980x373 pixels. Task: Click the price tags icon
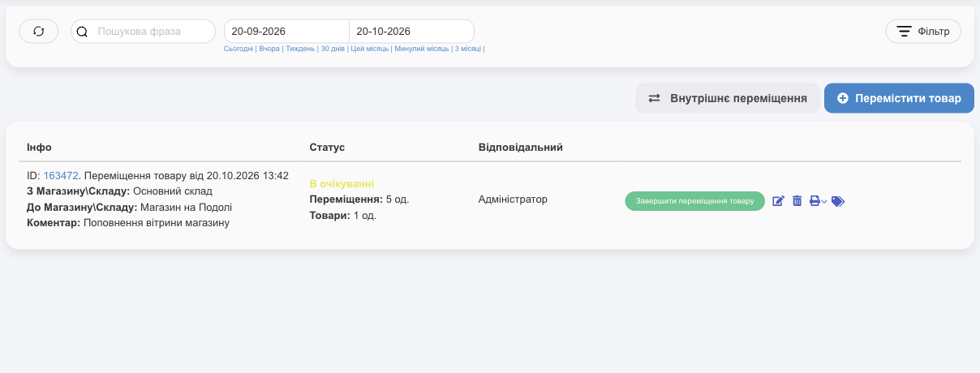coord(838,201)
